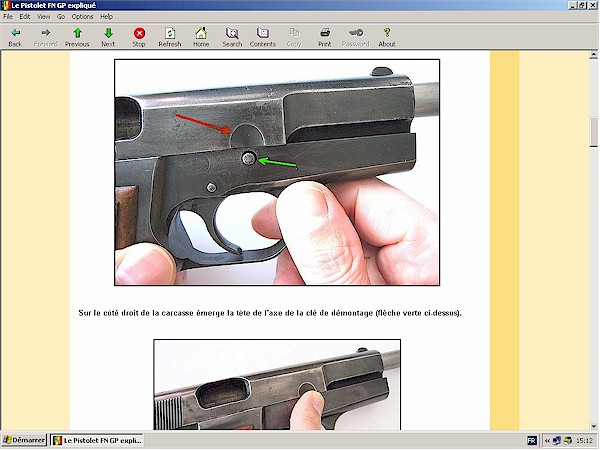Click the vertical scrollbar up arrow

click(594, 56)
